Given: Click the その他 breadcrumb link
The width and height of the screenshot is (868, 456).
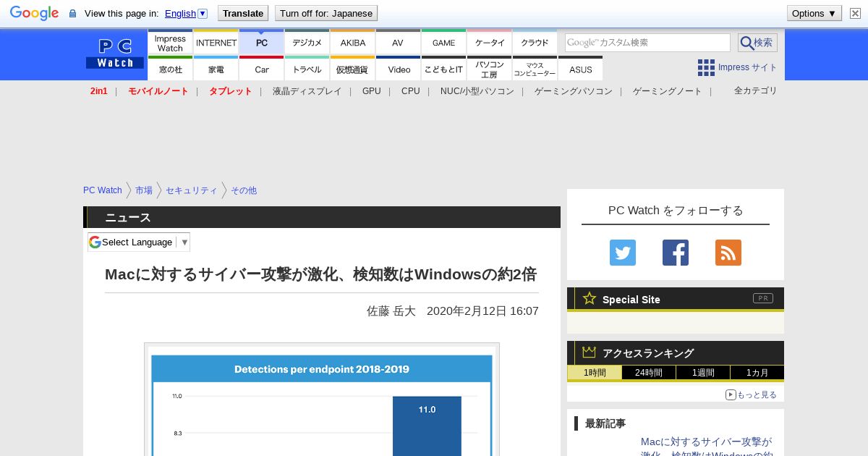Looking at the screenshot, I should 244,190.
